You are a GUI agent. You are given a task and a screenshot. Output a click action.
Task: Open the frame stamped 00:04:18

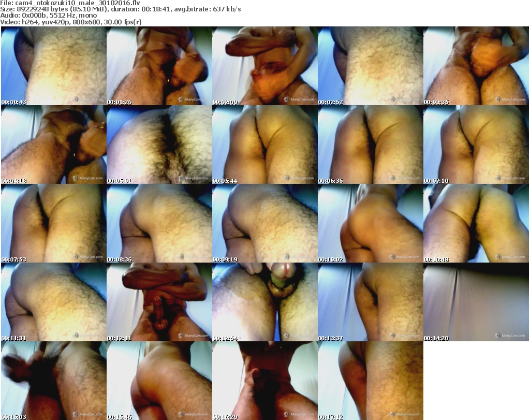[54, 144]
